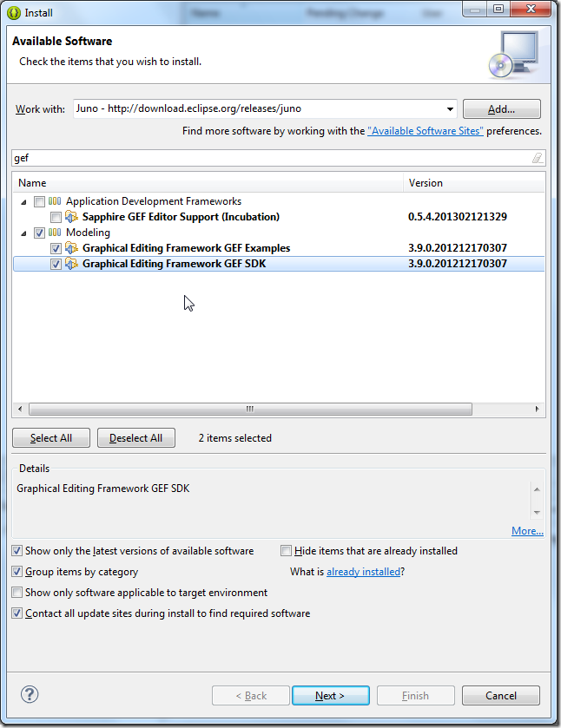Click the GEF Examples row version 3.9.0.201212170307
Screen dimensions: 561x728
(x=458, y=248)
